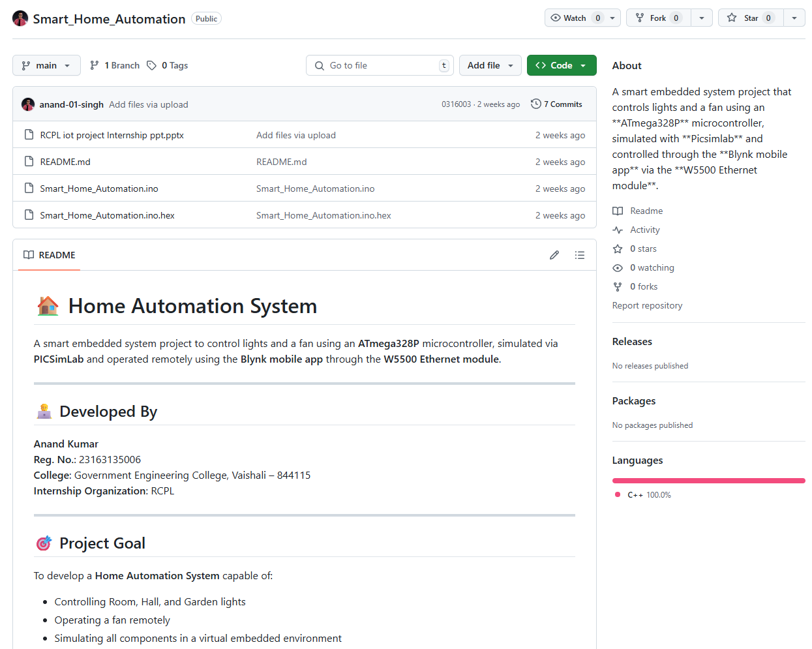Open the commit message 'Add files via upload' in pptx row
This screenshot has height=649, width=812.
pos(296,135)
